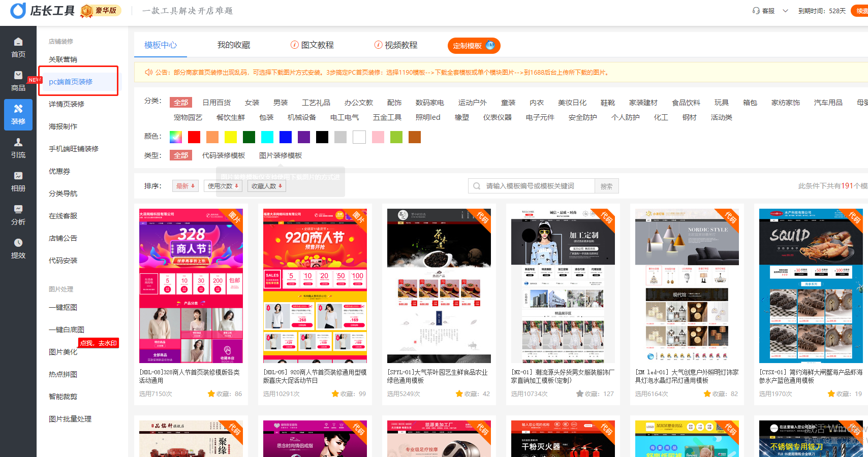Open the 加工定制 clothing template thumbnail

tap(563, 286)
